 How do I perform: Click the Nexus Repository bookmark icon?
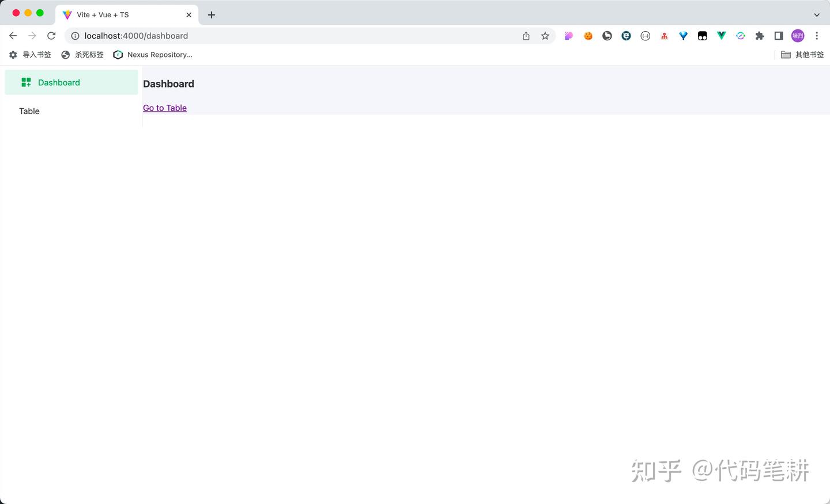click(118, 54)
